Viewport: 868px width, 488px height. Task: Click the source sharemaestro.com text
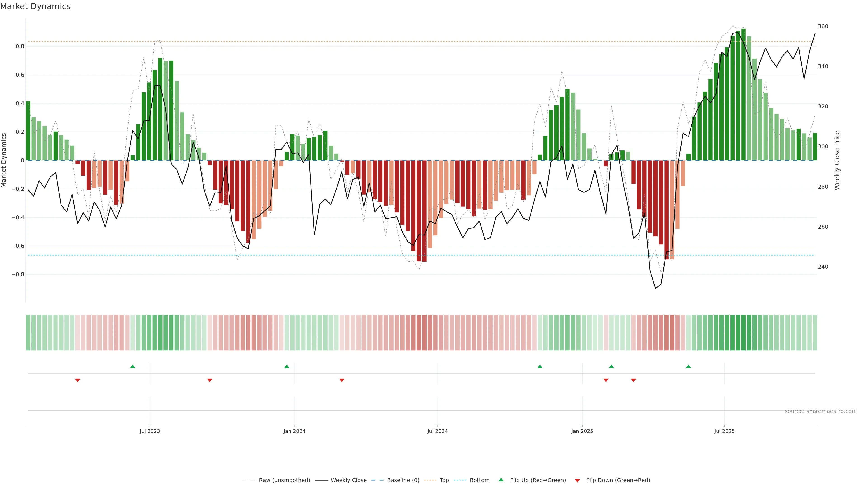tap(821, 411)
